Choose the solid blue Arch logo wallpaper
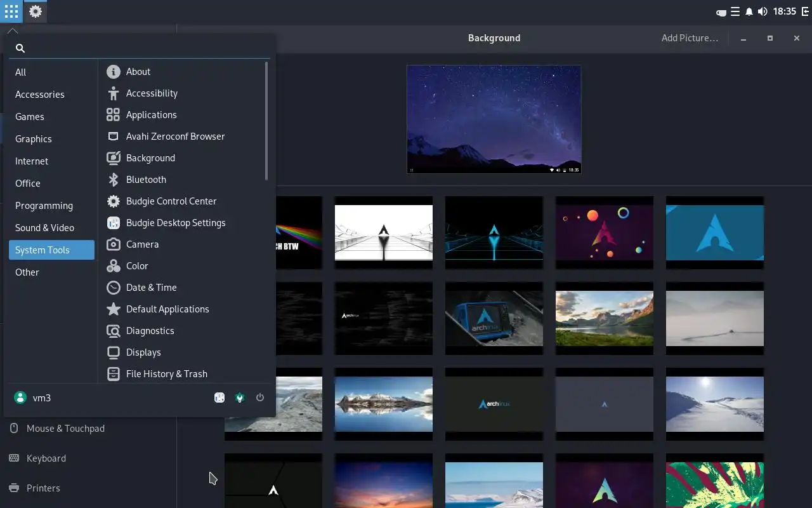This screenshot has height=508, width=812. pyautogui.click(x=715, y=232)
